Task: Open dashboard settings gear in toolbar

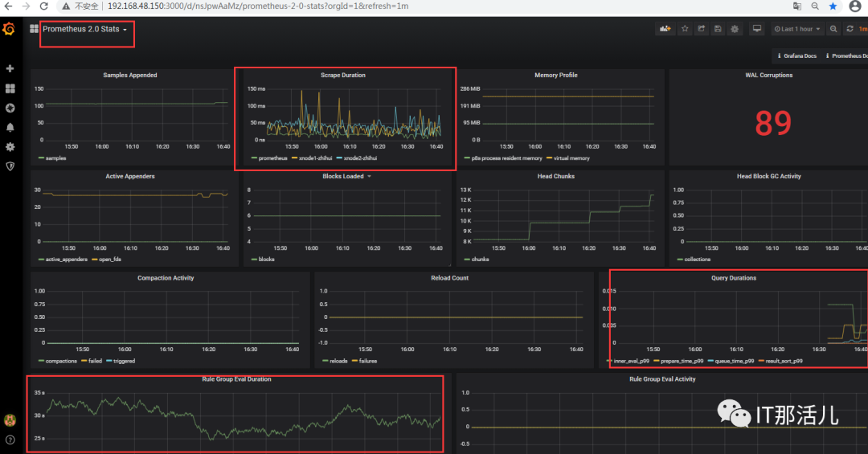Action: (x=735, y=29)
